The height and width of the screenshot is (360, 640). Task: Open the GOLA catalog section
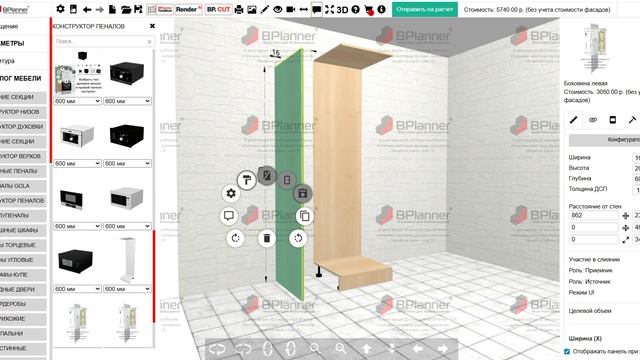coord(23,186)
